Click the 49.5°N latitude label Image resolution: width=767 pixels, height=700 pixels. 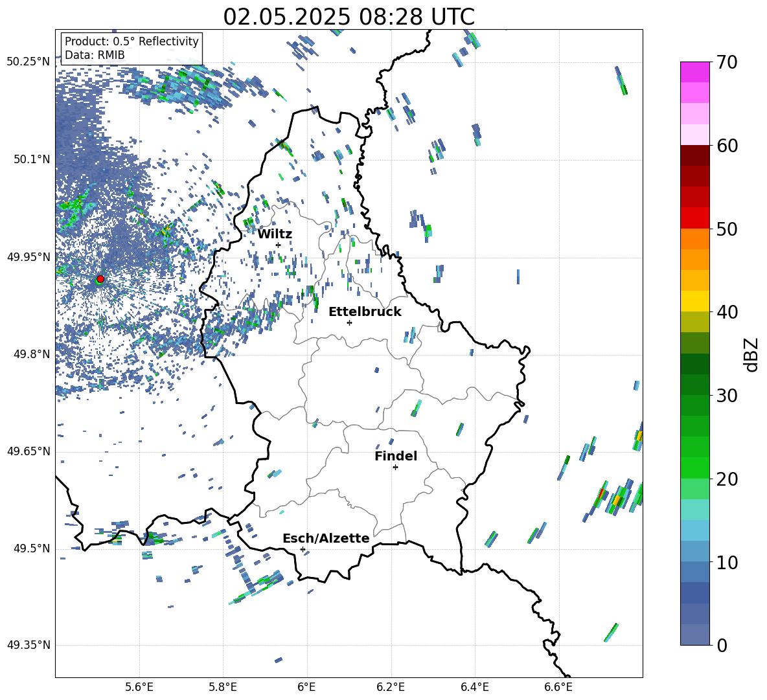(31, 548)
